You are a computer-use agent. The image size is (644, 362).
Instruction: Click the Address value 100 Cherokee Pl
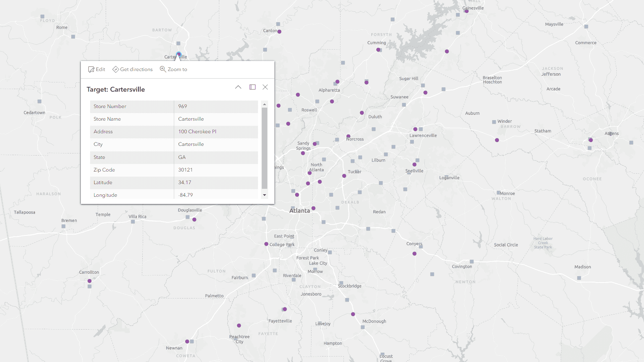(x=197, y=132)
